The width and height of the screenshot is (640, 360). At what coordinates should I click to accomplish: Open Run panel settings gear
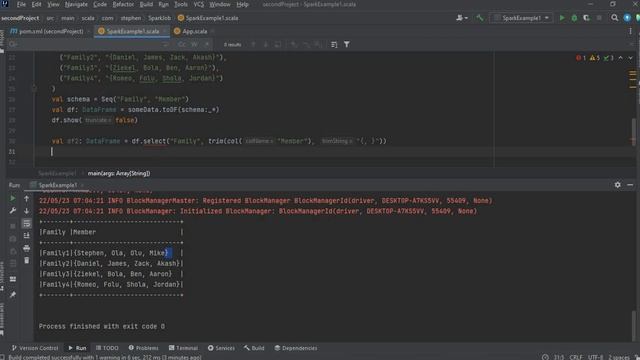[618, 185]
